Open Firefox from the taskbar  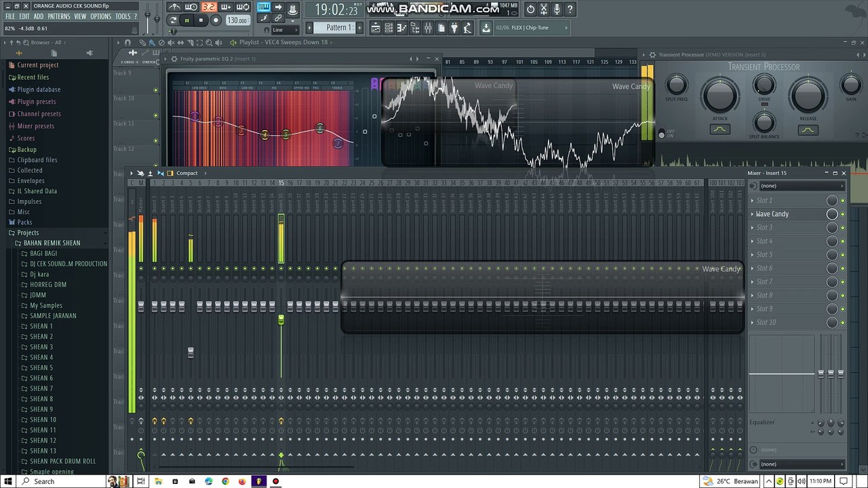[x=242, y=481]
